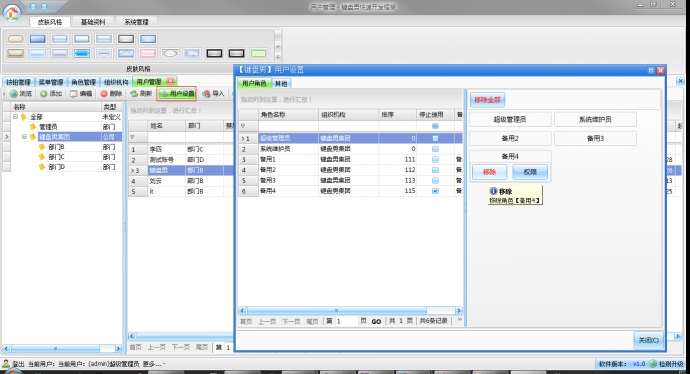
Task: Click the Refresh (刷新) toolbar icon
Action: (x=134, y=94)
